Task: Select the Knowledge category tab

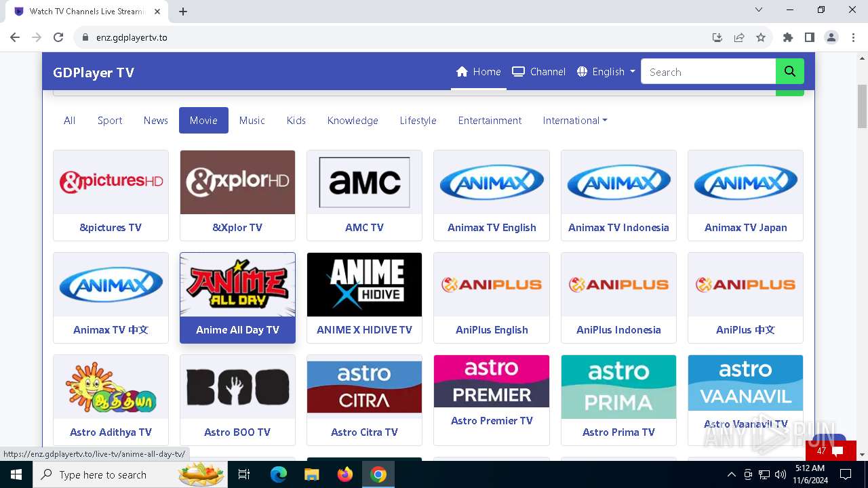Action: coord(353,120)
